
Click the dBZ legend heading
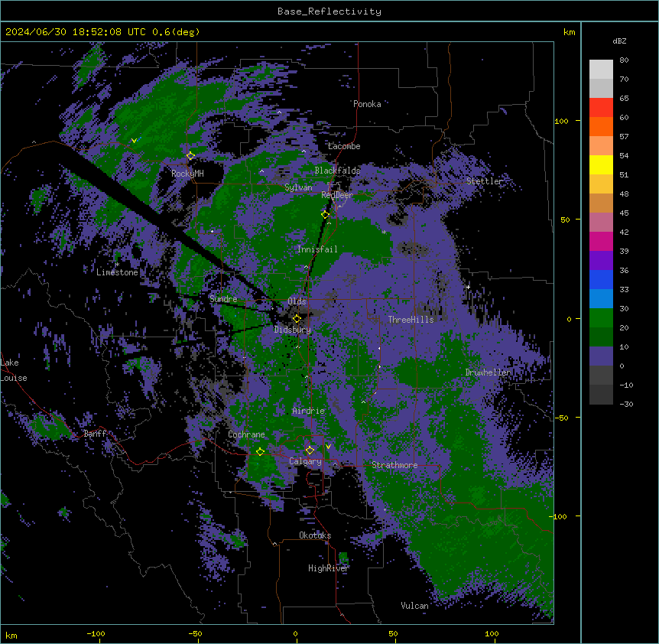point(619,41)
